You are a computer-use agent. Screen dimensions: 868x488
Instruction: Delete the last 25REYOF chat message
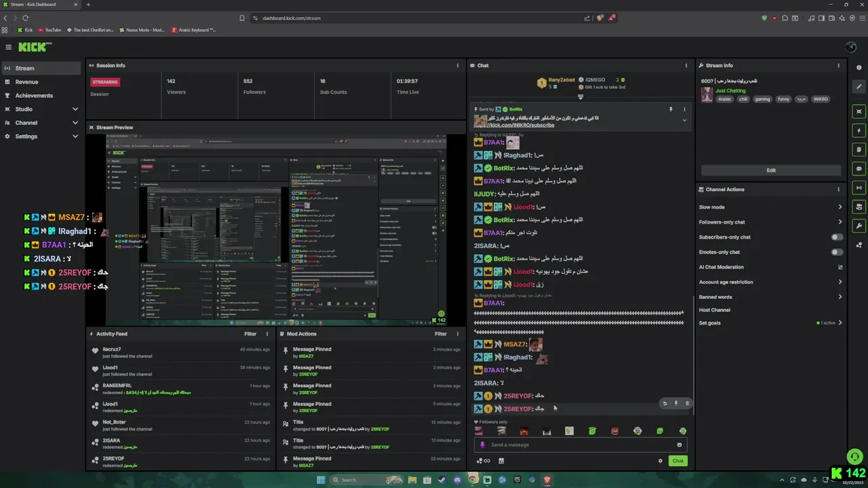687,403
